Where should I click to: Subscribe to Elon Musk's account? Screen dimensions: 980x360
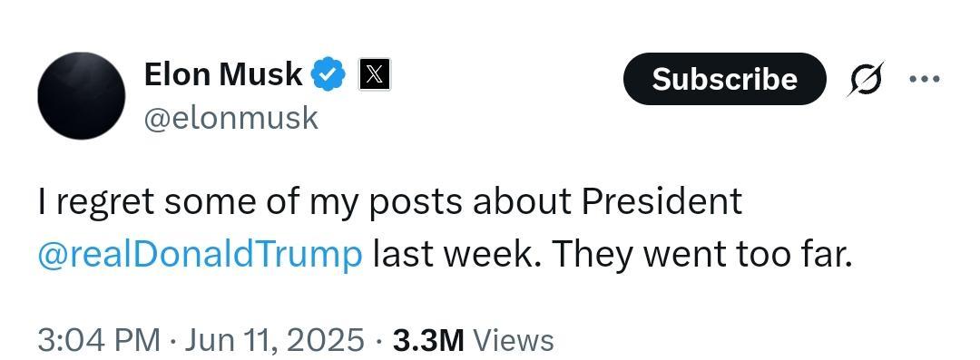point(724,79)
